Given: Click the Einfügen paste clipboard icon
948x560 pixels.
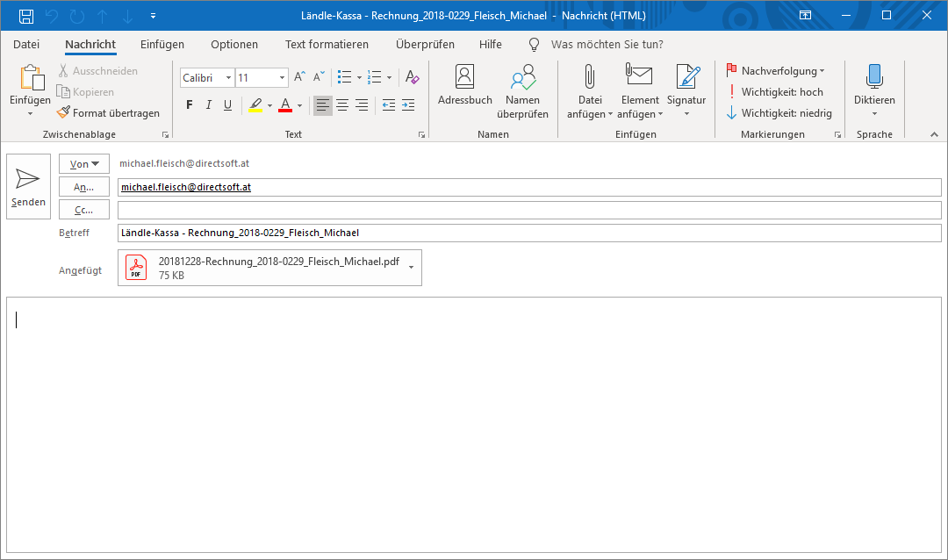Looking at the screenshot, I should 31,79.
